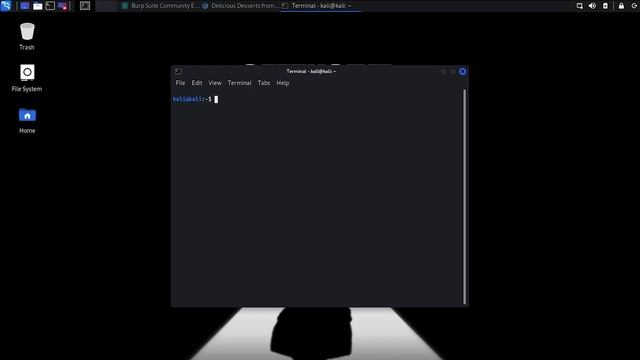Open the file manager panel launcher

(38, 6)
